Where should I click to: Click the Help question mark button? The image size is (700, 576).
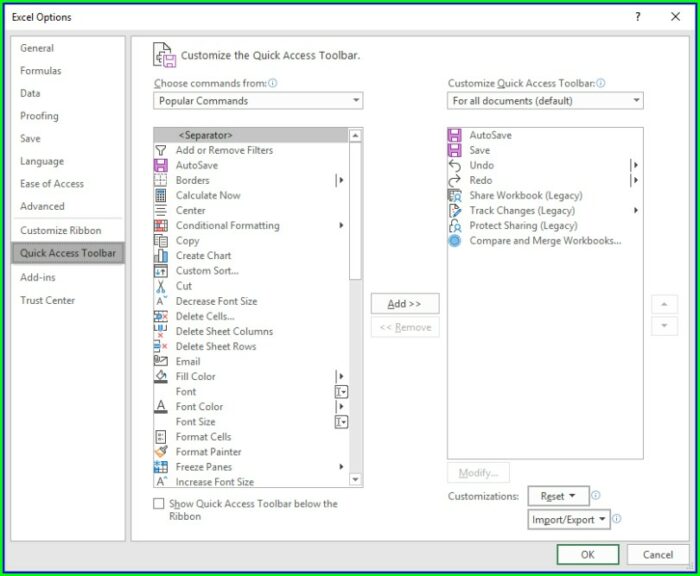tap(638, 17)
